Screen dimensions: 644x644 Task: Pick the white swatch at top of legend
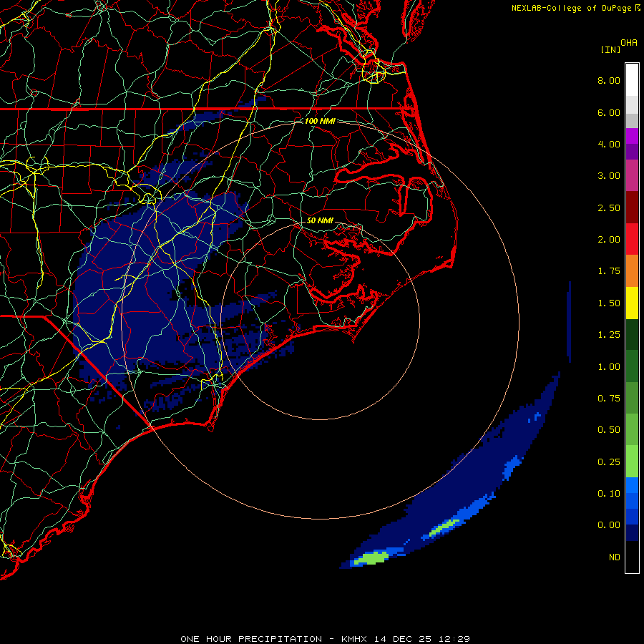click(632, 80)
